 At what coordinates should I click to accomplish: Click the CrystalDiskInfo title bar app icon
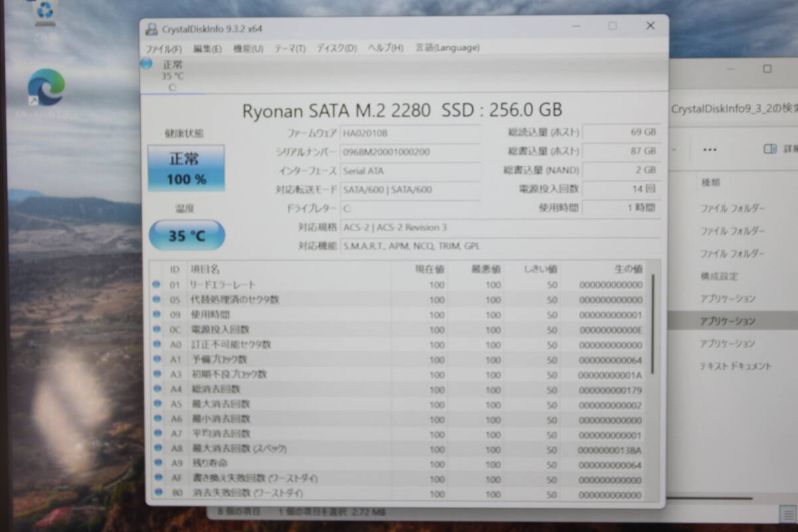pos(152,29)
